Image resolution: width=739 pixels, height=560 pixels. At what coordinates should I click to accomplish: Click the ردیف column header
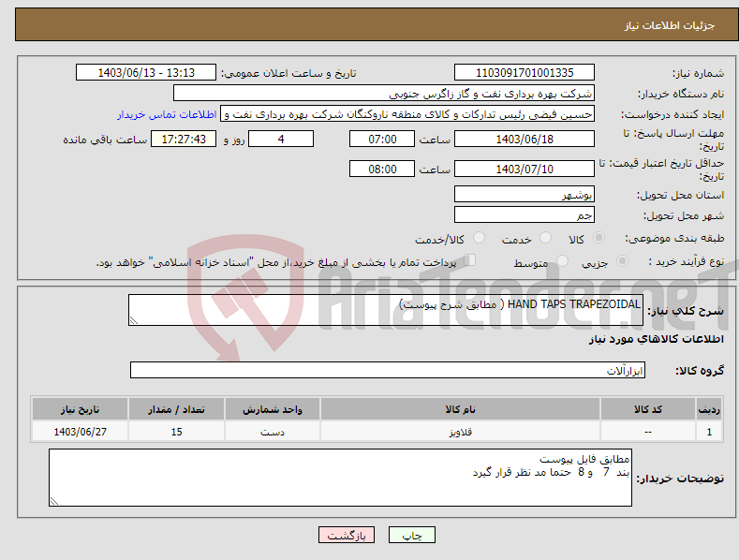(x=709, y=409)
